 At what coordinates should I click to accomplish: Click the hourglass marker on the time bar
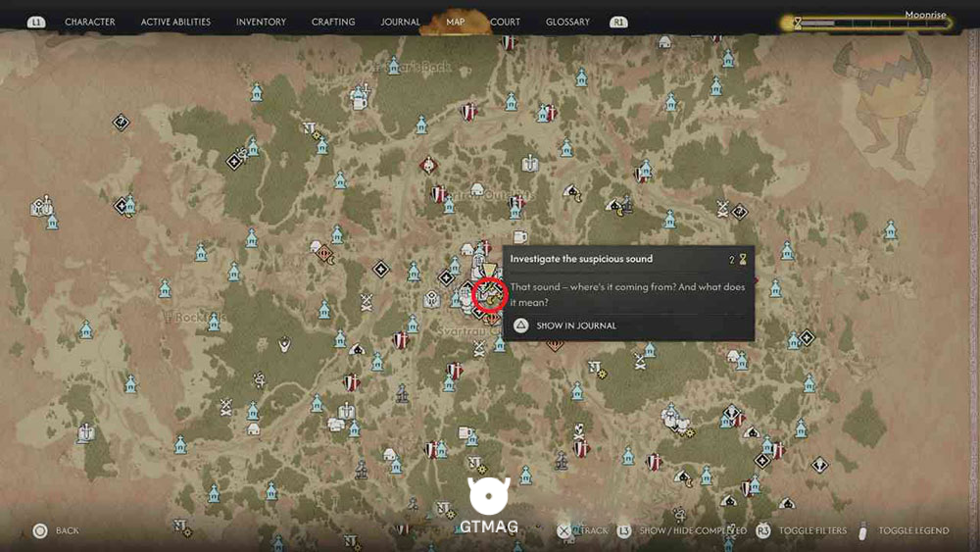798,24
